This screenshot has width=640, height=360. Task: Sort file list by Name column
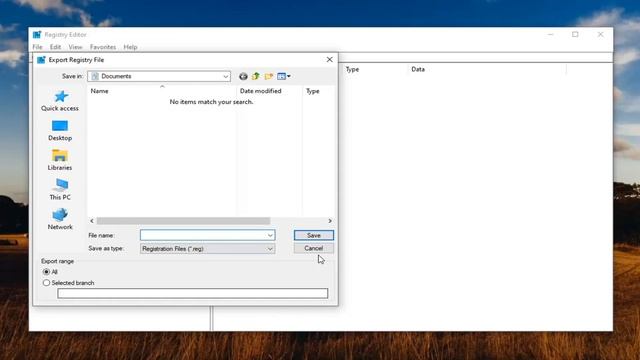[x=162, y=91]
